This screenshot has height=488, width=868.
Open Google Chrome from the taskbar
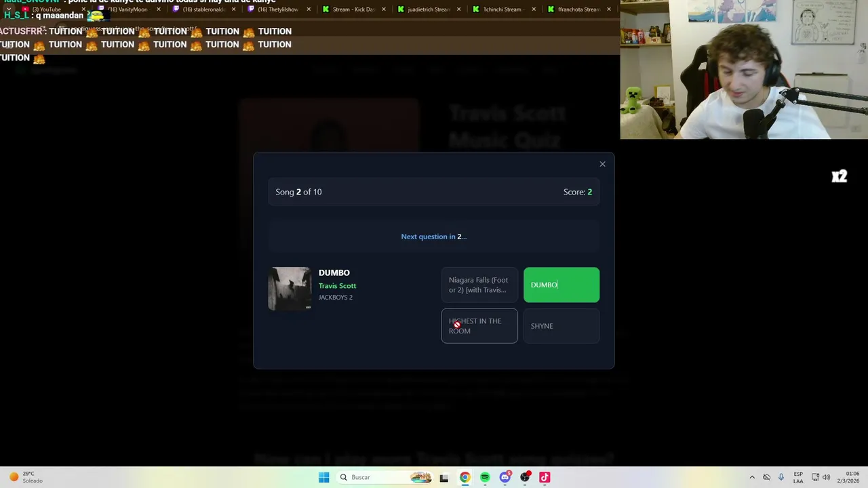pyautogui.click(x=465, y=477)
